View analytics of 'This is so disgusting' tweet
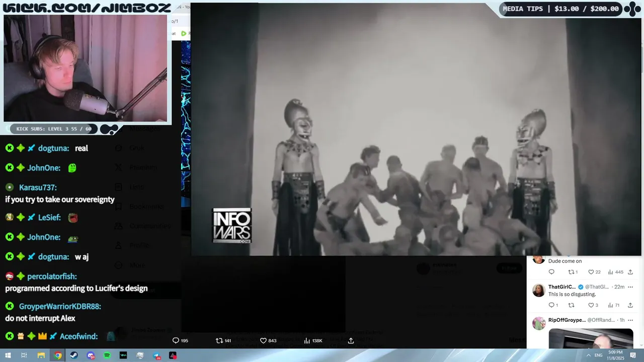This screenshot has height=362, width=644. pos(614,305)
